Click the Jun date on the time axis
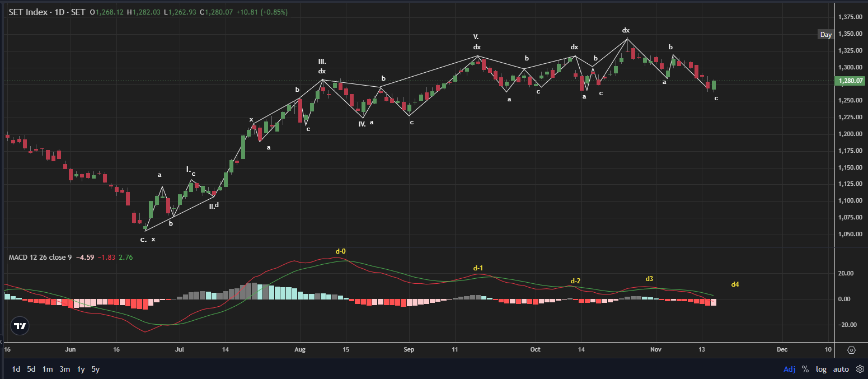This screenshot has height=379, width=868. click(x=71, y=349)
